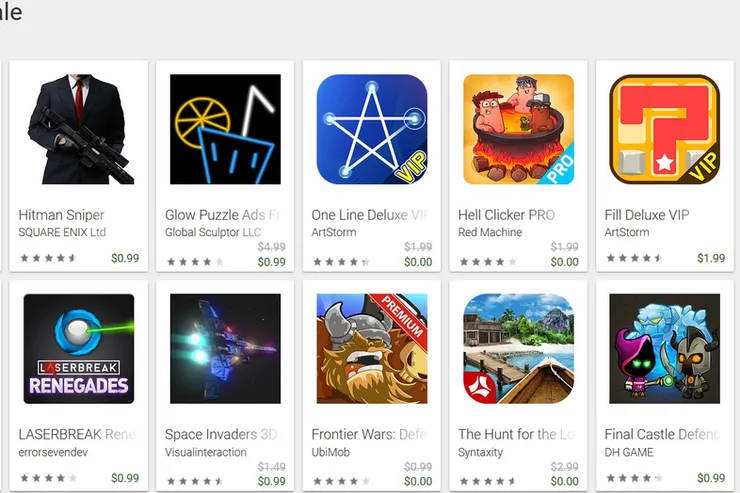Open the Hell Clicker PRO cauldron icon
Screen dimensions: 740x493
518,129
